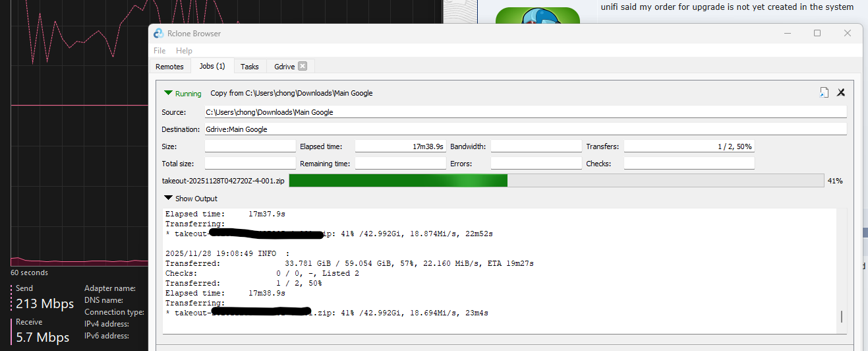Click the Transfers field showing 1 / 2, 50%
This screenshot has width=868, height=351.
point(689,146)
